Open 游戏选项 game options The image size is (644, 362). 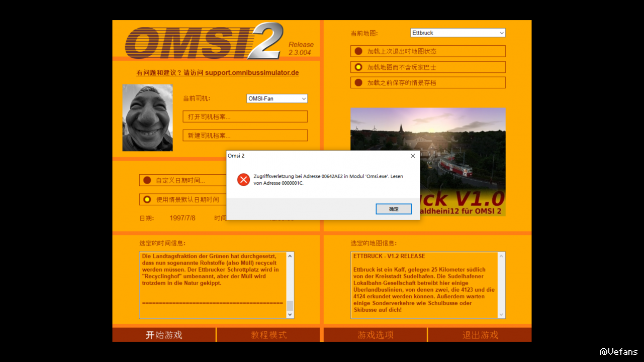[x=376, y=335]
